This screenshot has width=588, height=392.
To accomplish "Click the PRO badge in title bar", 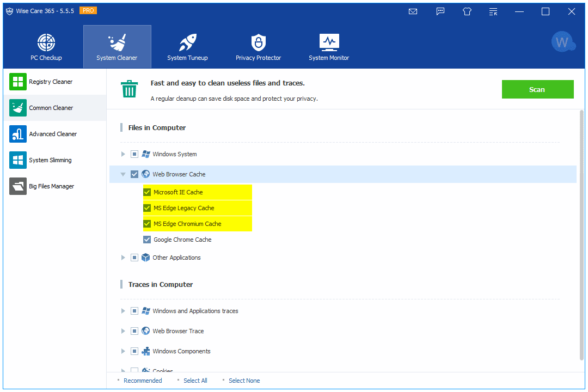I will coord(88,10).
